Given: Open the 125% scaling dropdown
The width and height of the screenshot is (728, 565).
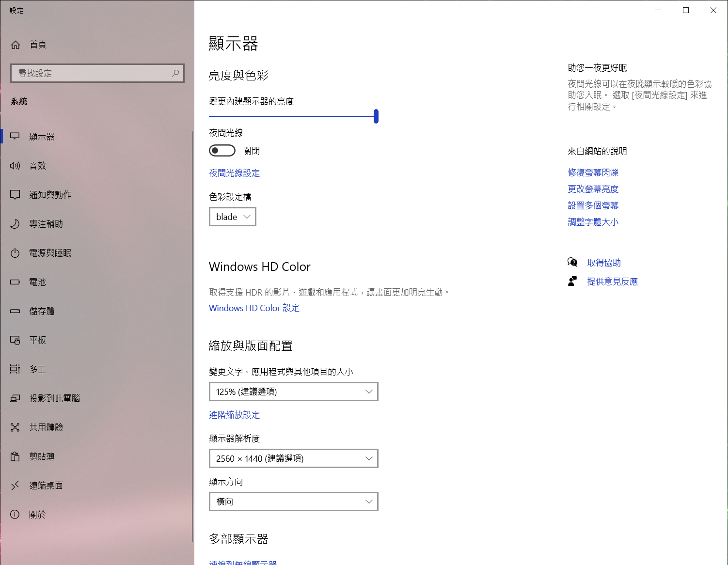Looking at the screenshot, I should click(x=293, y=392).
